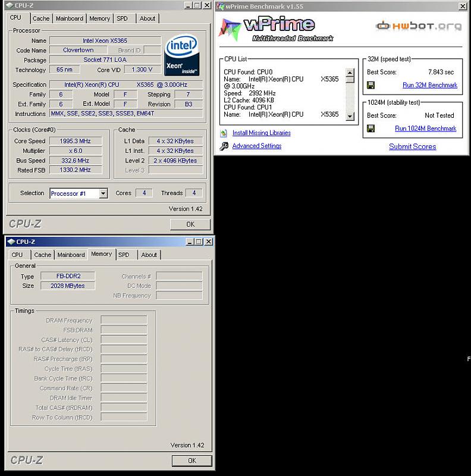Viewport: 471px width, 476px height.
Task: Close the wPrime Benchmark window
Action: (463, 6)
